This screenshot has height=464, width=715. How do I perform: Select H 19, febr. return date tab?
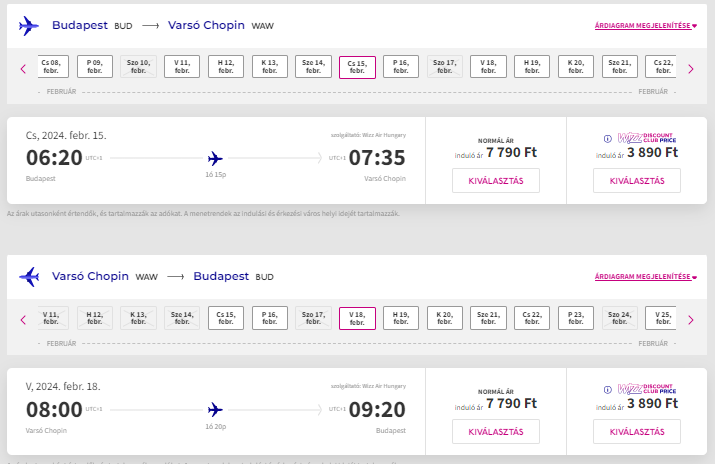[x=401, y=319]
